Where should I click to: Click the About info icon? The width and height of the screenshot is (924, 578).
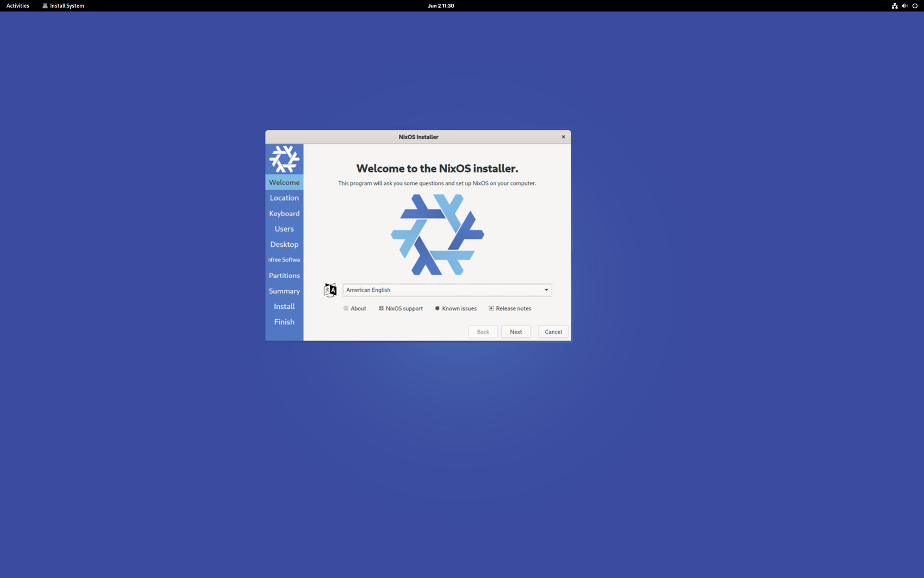346,308
